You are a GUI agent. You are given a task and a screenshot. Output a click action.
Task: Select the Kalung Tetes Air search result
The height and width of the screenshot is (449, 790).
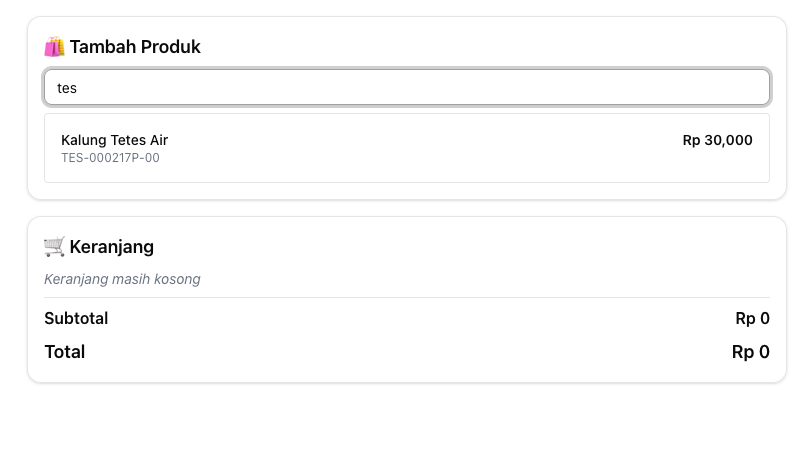406,148
